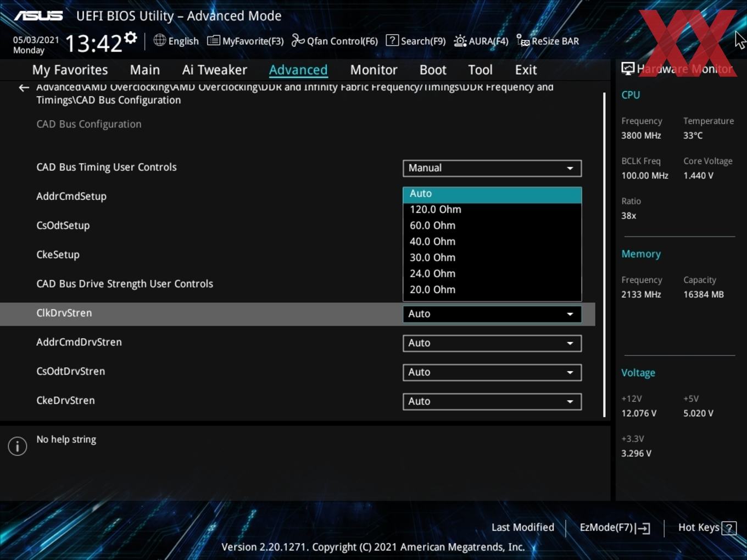Click the 13:42 clock display
Screen dimensions: 747x560
(x=93, y=43)
